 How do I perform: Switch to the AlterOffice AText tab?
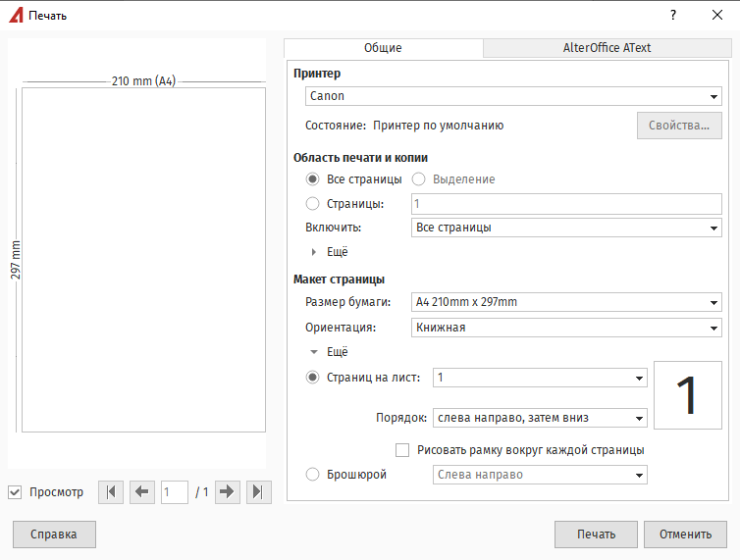coord(607,48)
